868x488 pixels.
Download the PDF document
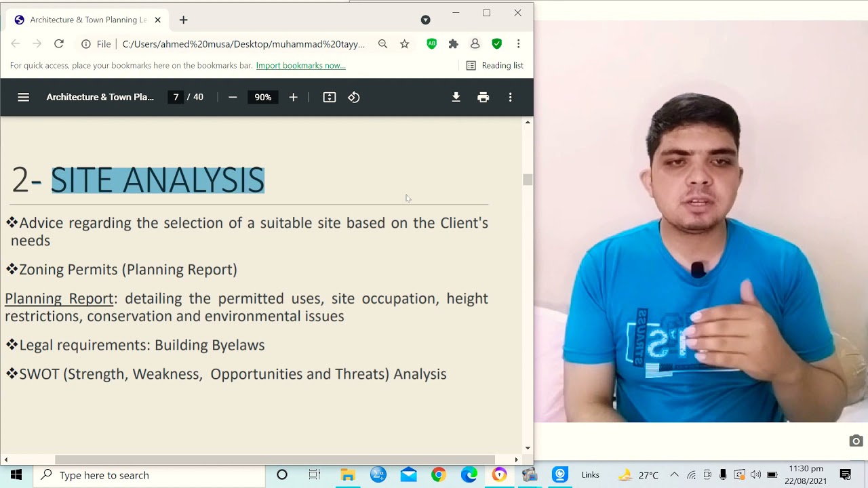(456, 97)
